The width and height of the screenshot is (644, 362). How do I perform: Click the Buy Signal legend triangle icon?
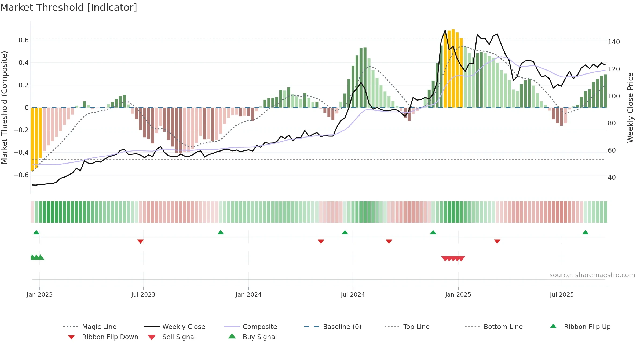click(x=232, y=336)
